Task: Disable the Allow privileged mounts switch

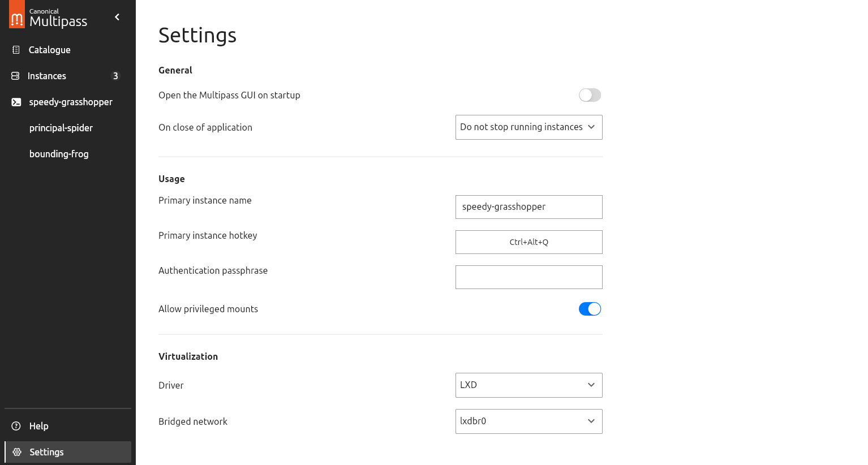Action: point(590,309)
